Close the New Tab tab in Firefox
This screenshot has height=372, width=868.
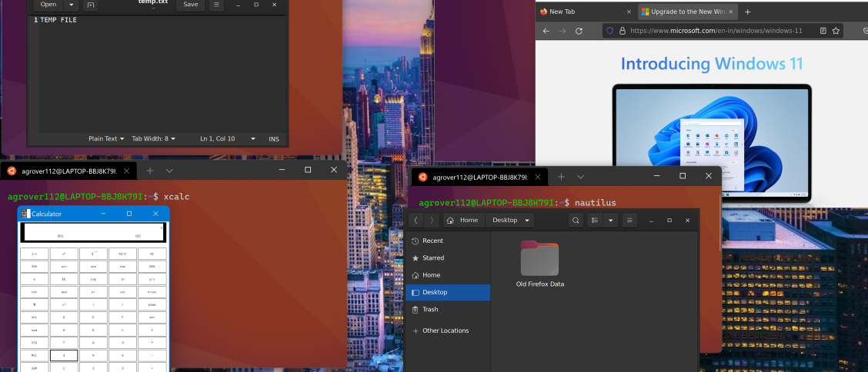tap(629, 12)
